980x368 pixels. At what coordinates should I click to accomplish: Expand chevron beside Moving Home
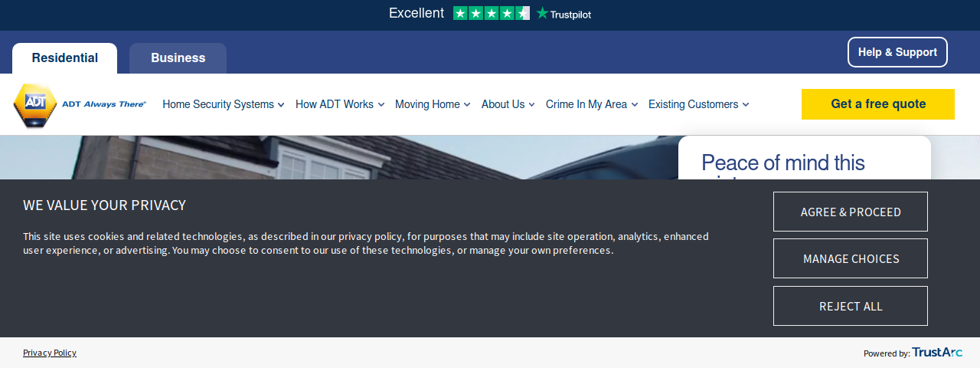[467, 105]
